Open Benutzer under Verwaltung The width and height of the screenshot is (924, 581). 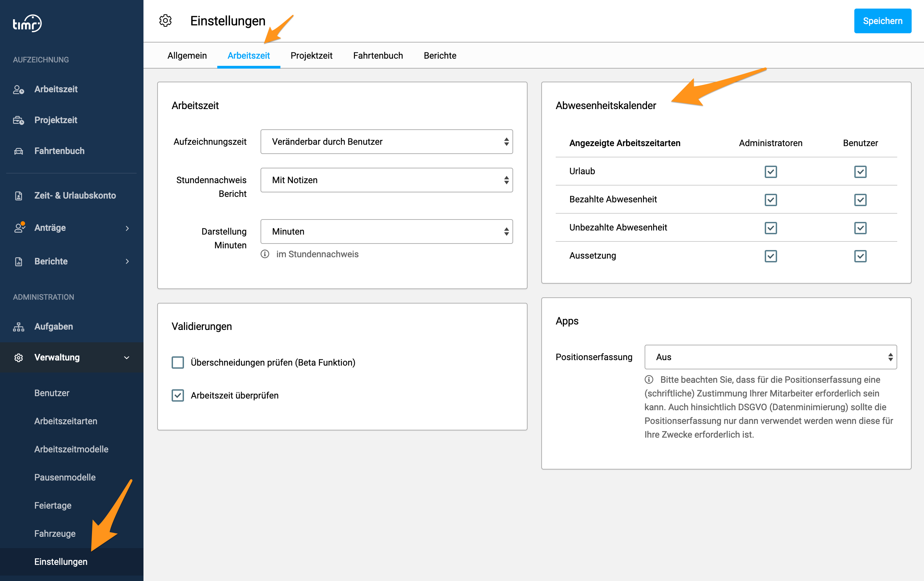52,393
